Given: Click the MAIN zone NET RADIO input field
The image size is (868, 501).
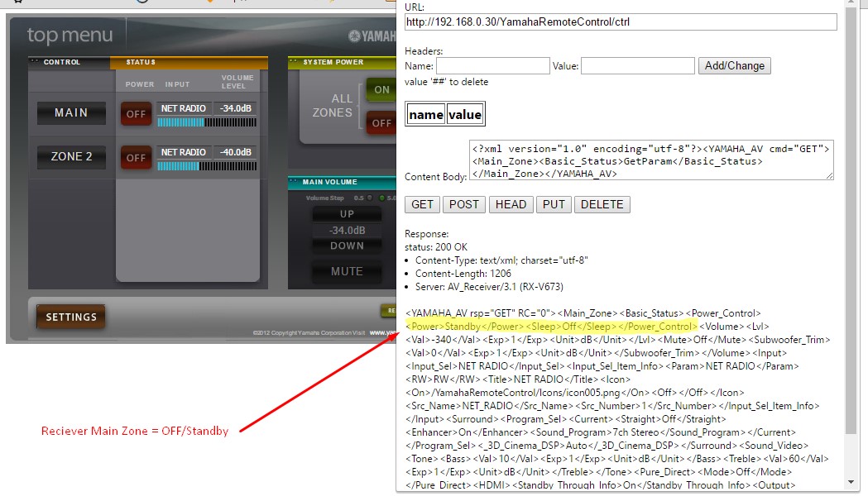Looking at the screenshot, I should tap(183, 108).
